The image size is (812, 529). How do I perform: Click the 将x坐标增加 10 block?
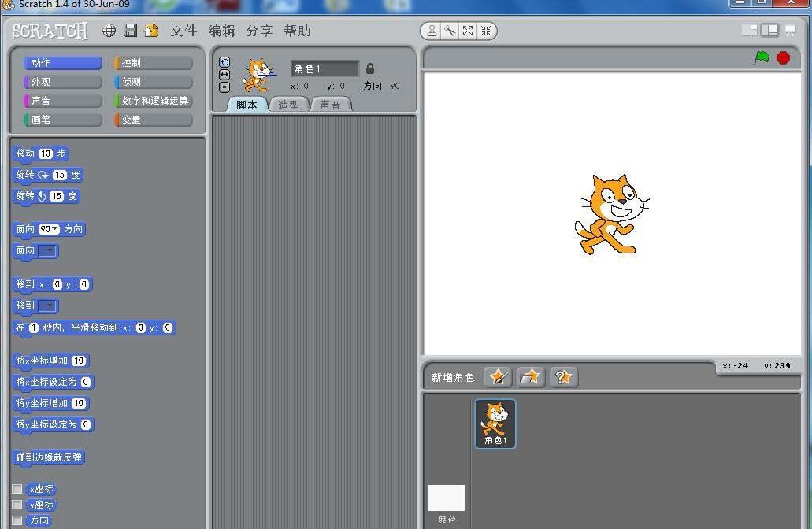50,361
